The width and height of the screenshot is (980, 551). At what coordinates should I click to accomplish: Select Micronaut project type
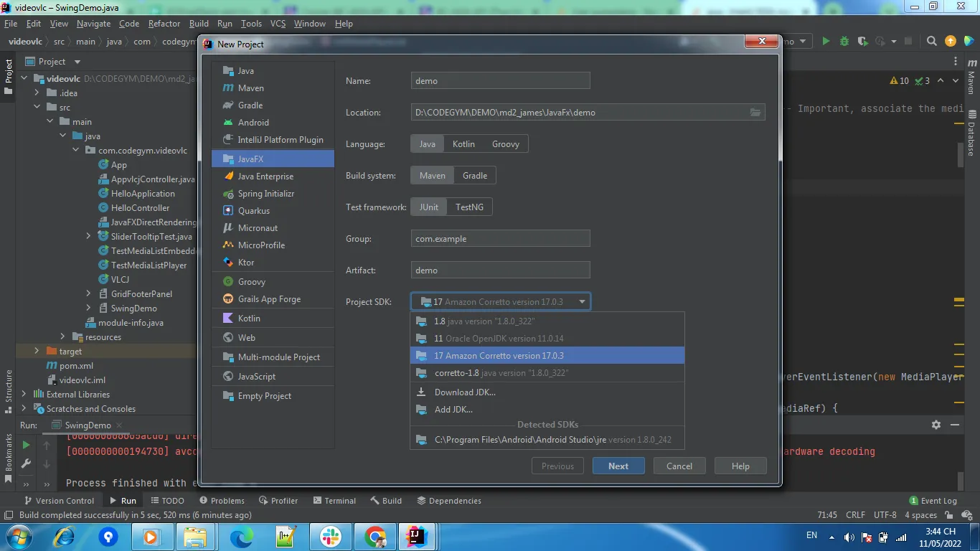coord(273,228)
